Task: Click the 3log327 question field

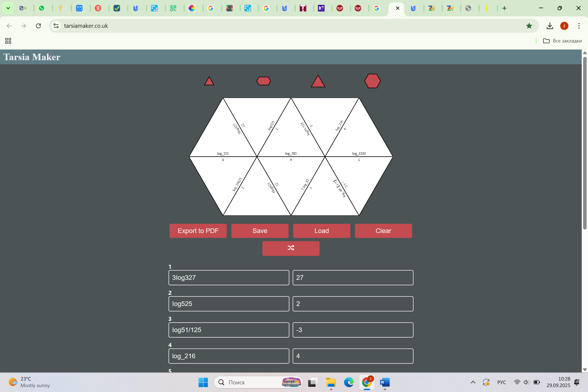Action: (229, 278)
